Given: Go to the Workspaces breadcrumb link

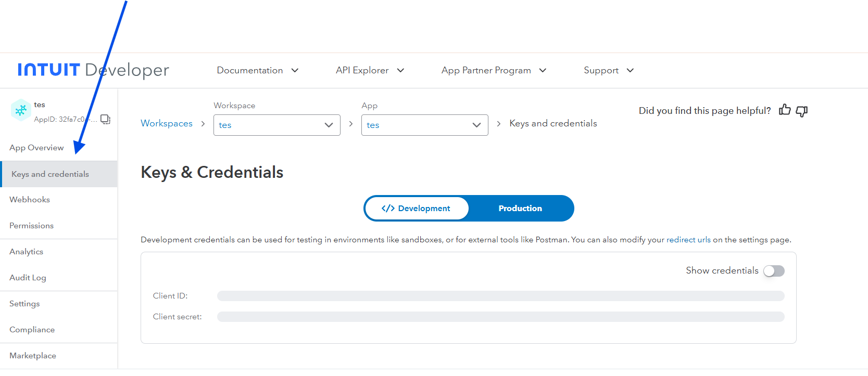Looking at the screenshot, I should click(x=167, y=123).
